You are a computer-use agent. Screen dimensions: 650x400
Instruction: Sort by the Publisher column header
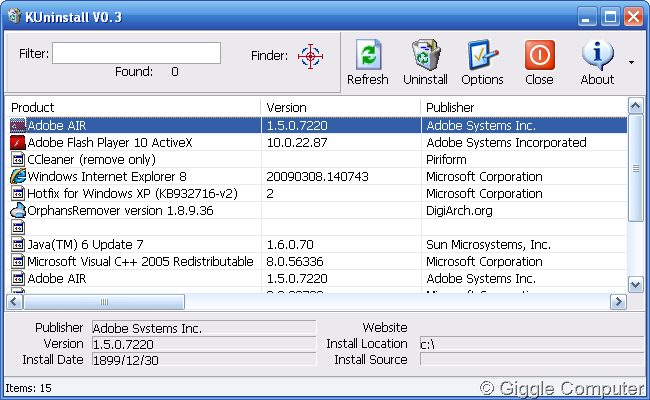[x=524, y=107]
